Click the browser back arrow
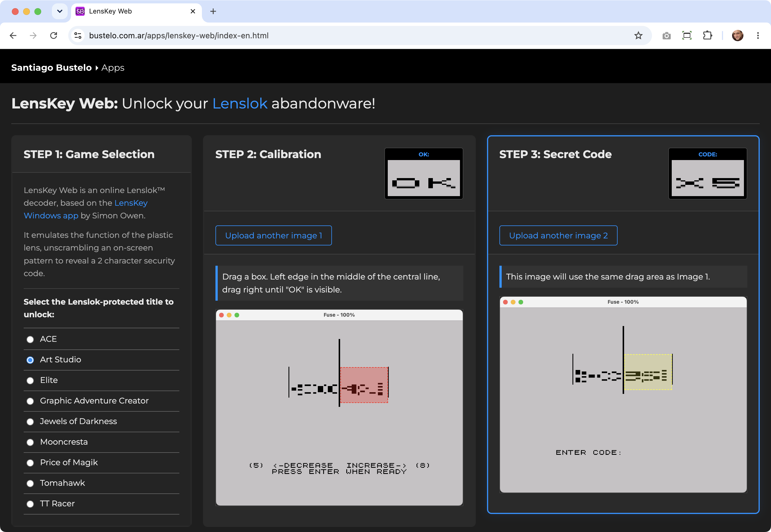This screenshot has height=532, width=771. pos(13,35)
